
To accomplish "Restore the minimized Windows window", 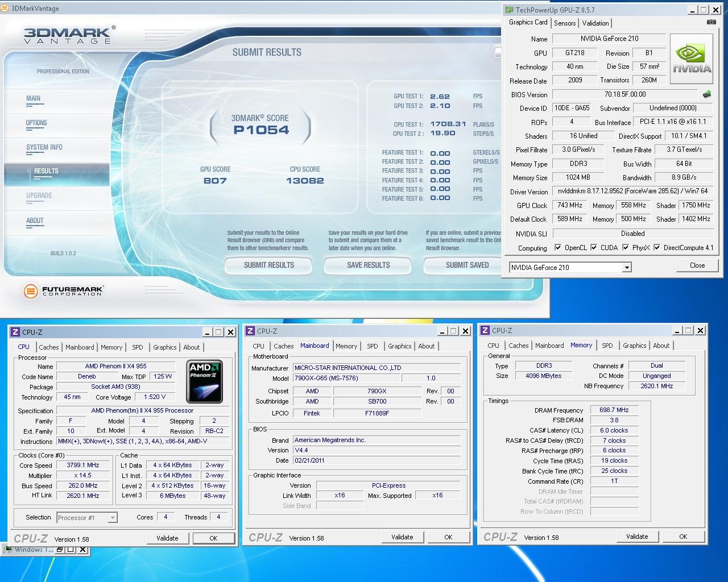I will (x=59, y=550).
